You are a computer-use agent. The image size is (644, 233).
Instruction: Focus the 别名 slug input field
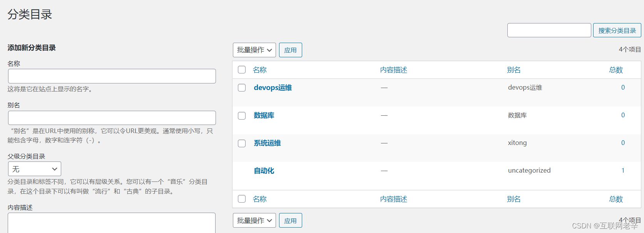pyautogui.click(x=112, y=118)
